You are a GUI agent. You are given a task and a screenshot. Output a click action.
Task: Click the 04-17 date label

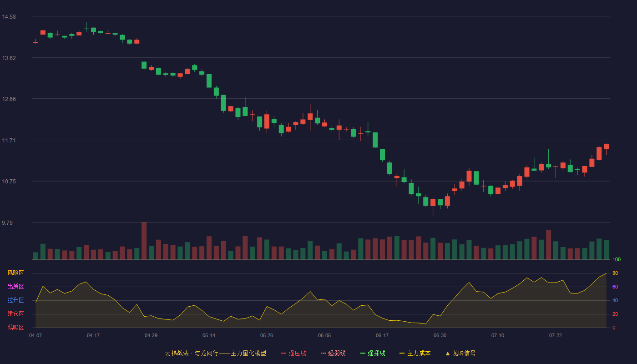[x=93, y=335]
